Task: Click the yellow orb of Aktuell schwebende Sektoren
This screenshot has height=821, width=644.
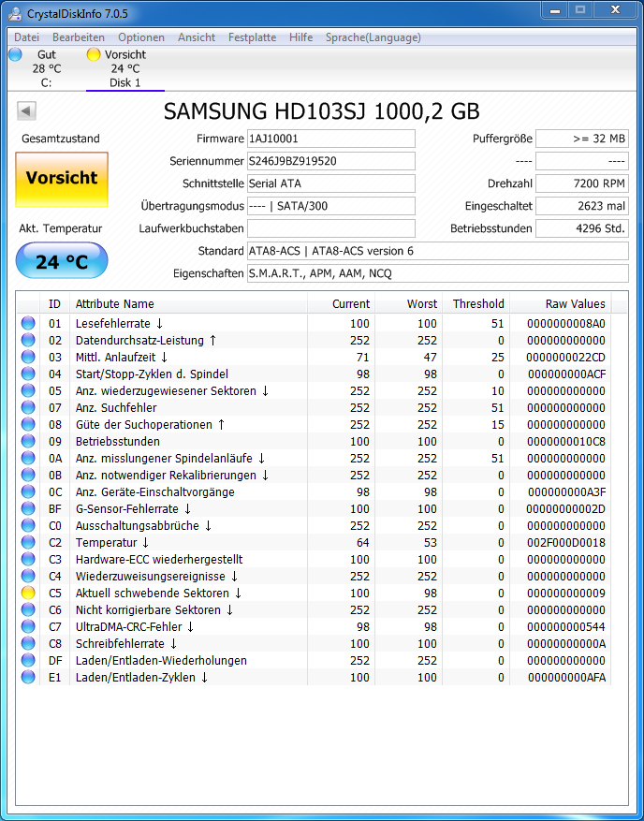Action: pyautogui.click(x=28, y=593)
